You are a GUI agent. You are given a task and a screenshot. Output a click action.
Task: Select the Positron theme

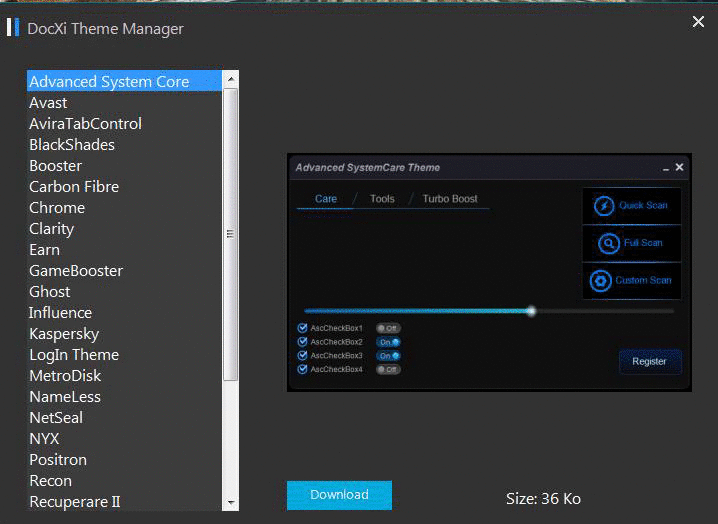125,460
